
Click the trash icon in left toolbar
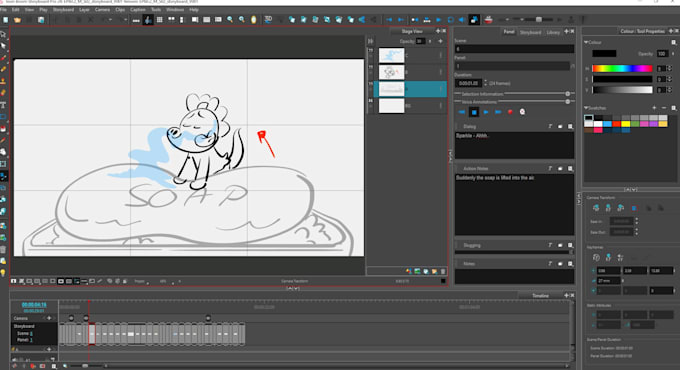point(3,249)
